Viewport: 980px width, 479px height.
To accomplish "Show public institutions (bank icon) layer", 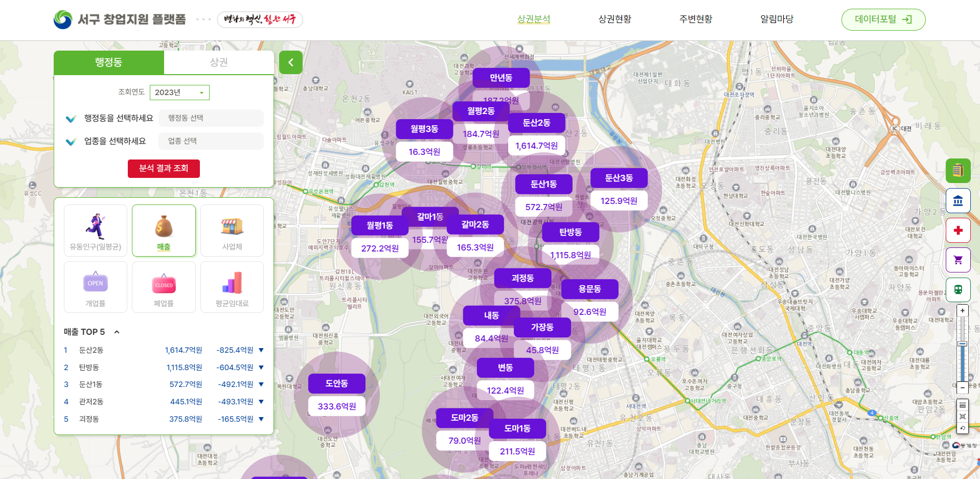I will point(958,200).
